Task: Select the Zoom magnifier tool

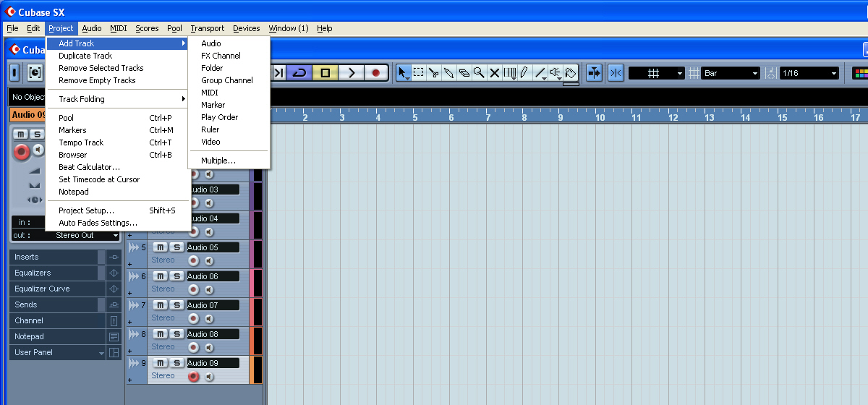Action: tap(479, 73)
